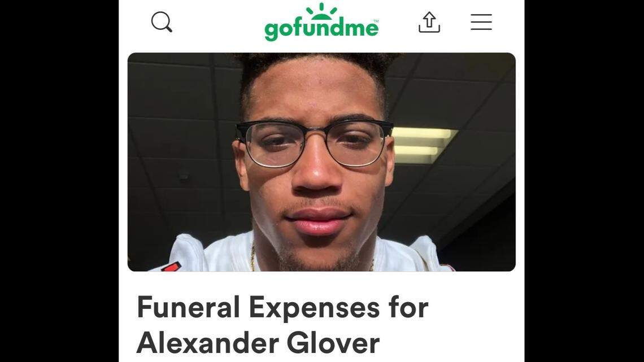Click the eyeglasses in the cover photo
The image size is (644, 362).
pyautogui.click(x=314, y=142)
